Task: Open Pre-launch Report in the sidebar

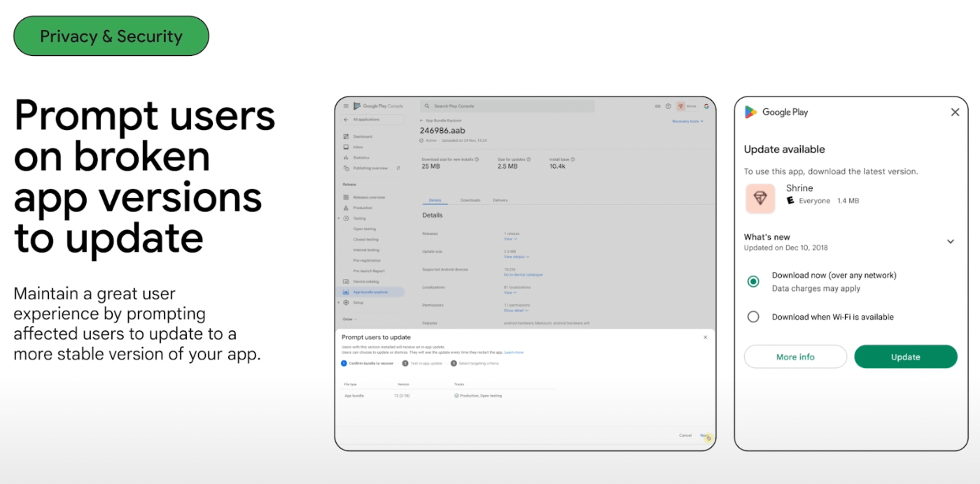Action: point(369,271)
